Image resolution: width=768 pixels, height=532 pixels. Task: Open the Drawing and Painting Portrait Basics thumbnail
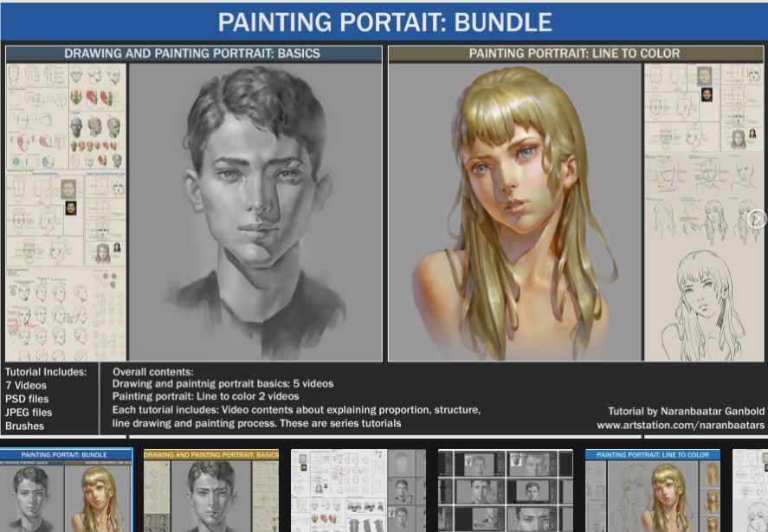click(x=211, y=490)
